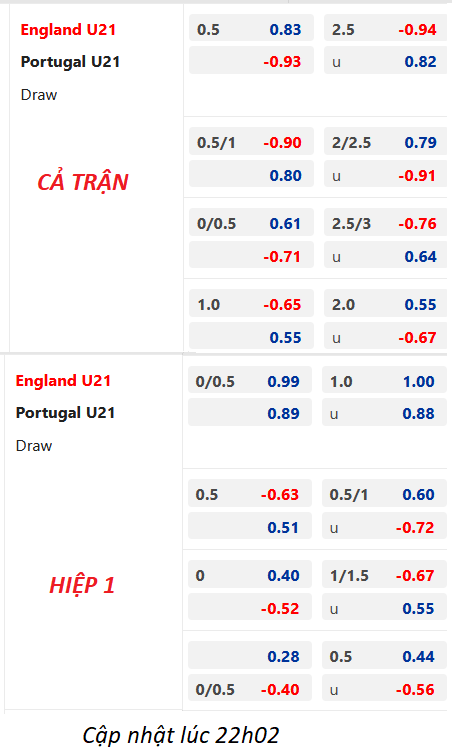Select under odds -0.67 in 2.0 line
452x752 pixels.
(x=385, y=338)
